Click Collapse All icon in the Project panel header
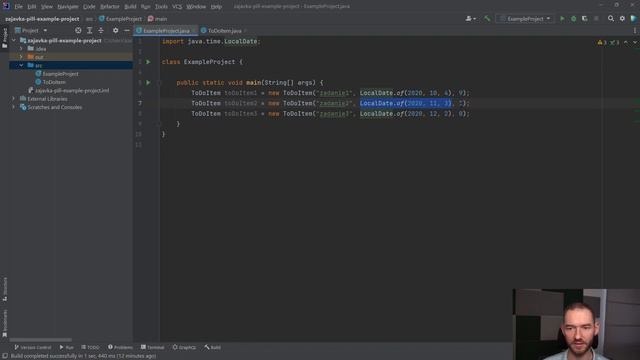This screenshot has height=360, width=640. [101, 30]
